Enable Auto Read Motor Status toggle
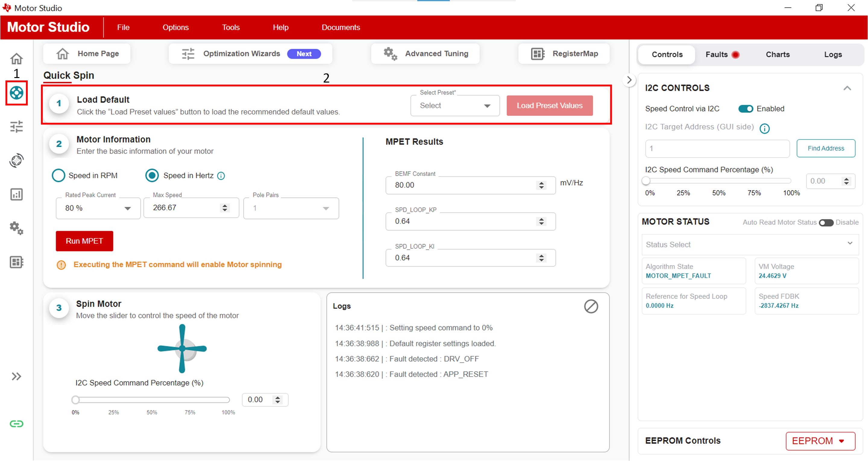The width and height of the screenshot is (868, 461). (x=826, y=222)
